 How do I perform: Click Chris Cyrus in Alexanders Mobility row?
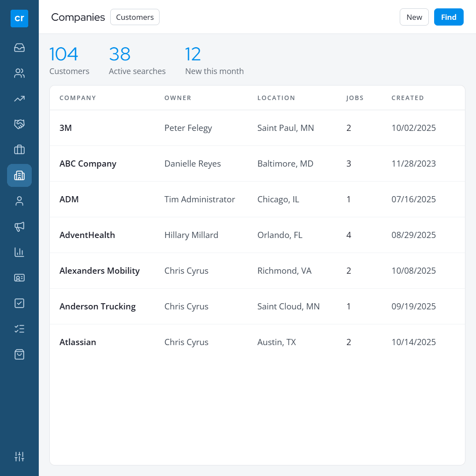point(186,271)
